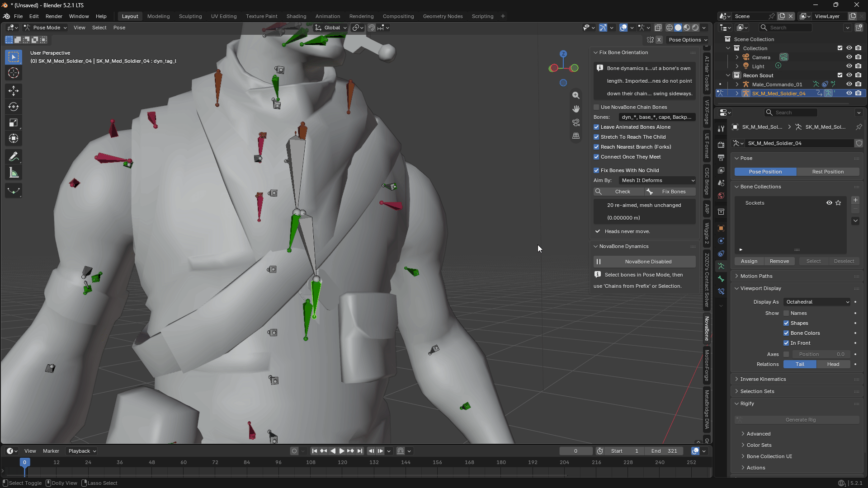
Task: Toggle the camera view icon
Action: tap(576, 122)
